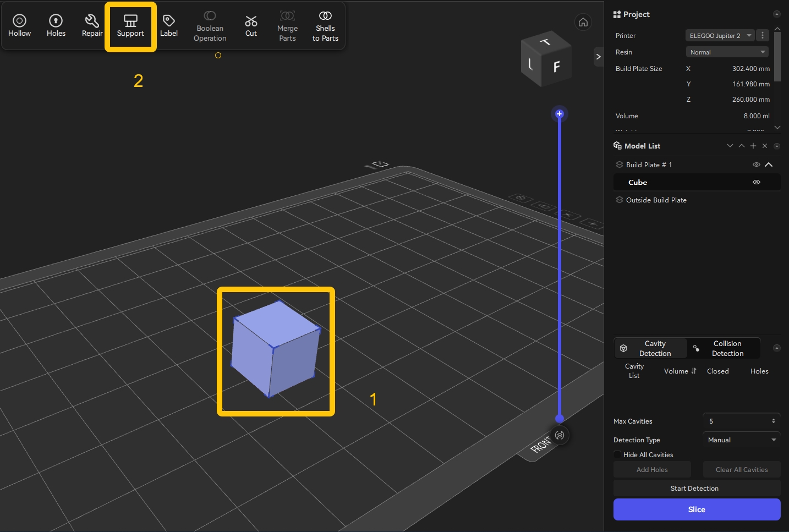Image resolution: width=789 pixels, height=532 pixels.
Task: Collapse the Project panel section
Action: (x=776, y=14)
